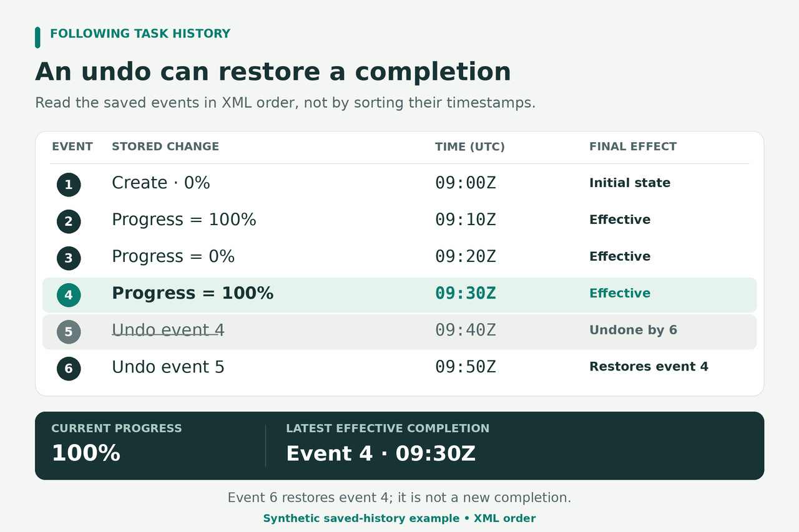Click the STORED CHANGE column header
Viewport: 799px width, 532px height.
[165, 147]
